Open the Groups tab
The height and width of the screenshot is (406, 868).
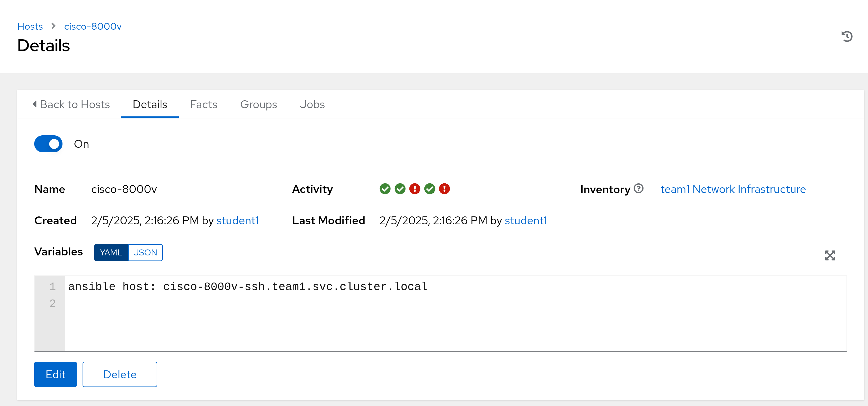[258, 104]
